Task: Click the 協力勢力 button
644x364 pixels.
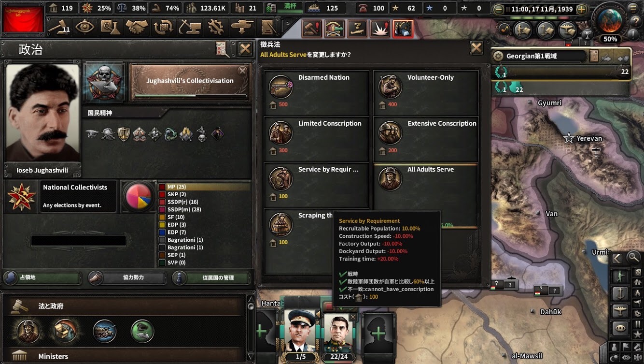Action: pyautogui.click(x=127, y=278)
